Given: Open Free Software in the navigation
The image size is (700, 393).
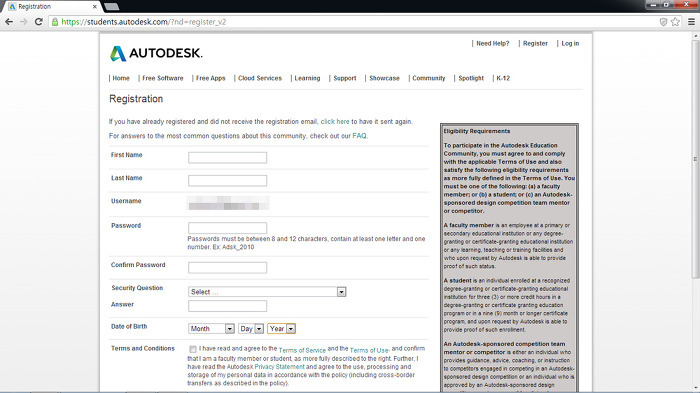Looking at the screenshot, I should coord(162,78).
